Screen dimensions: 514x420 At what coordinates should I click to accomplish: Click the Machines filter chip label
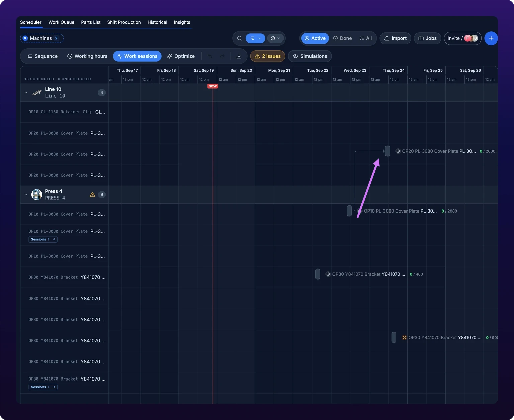pos(41,38)
